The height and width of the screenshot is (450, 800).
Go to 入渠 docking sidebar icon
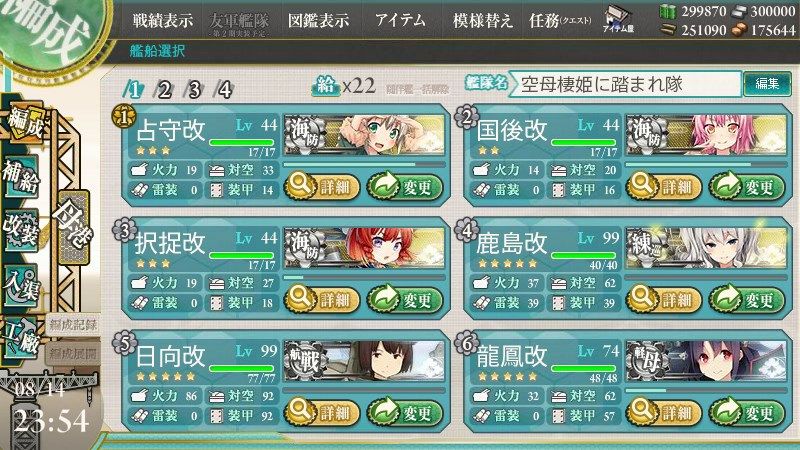click(x=21, y=285)
